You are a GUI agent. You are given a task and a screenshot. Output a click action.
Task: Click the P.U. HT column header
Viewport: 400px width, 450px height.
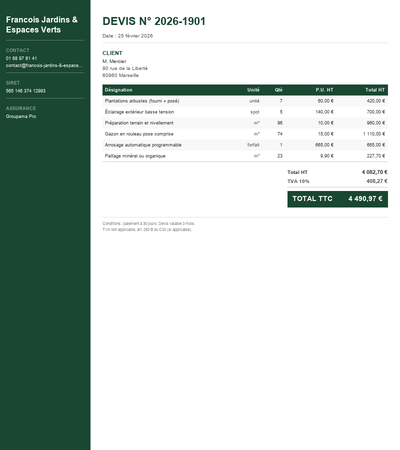point(324,90)
